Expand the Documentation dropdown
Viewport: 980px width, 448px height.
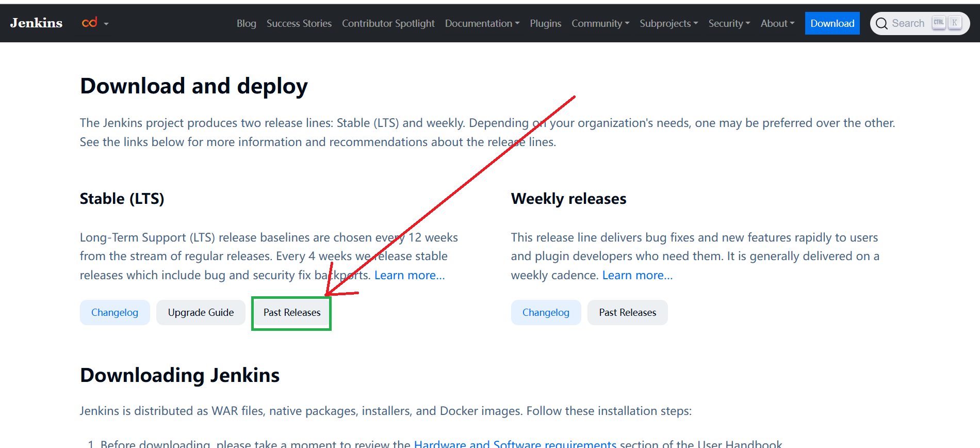tap(482, 23)
